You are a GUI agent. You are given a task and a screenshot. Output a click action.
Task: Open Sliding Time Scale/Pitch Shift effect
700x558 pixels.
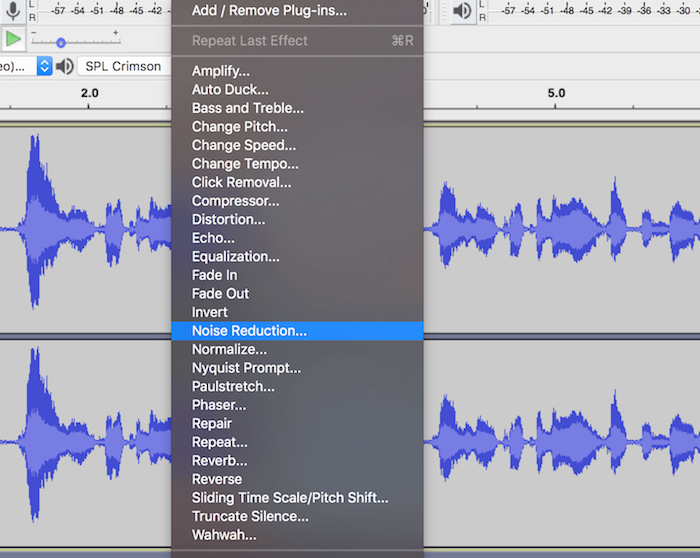297,498
